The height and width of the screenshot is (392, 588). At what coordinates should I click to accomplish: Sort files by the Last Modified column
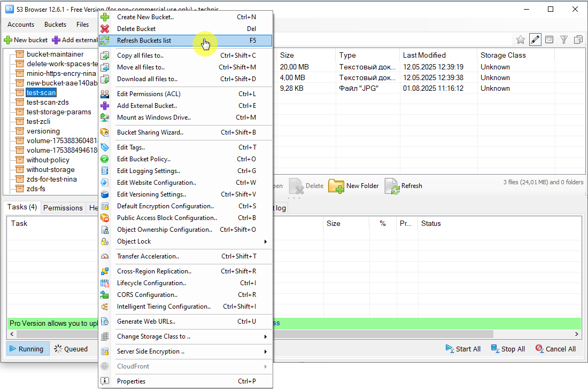click(438, 55)
